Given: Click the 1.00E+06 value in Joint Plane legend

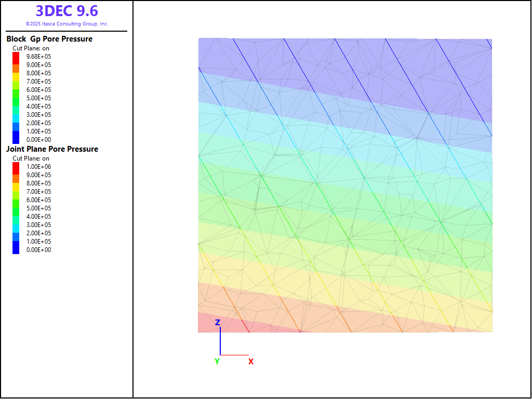Looking at the screenshot, I should pos(38,167).
